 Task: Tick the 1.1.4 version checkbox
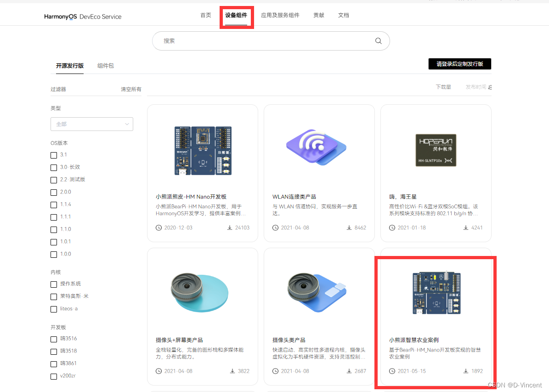[54, 205]
